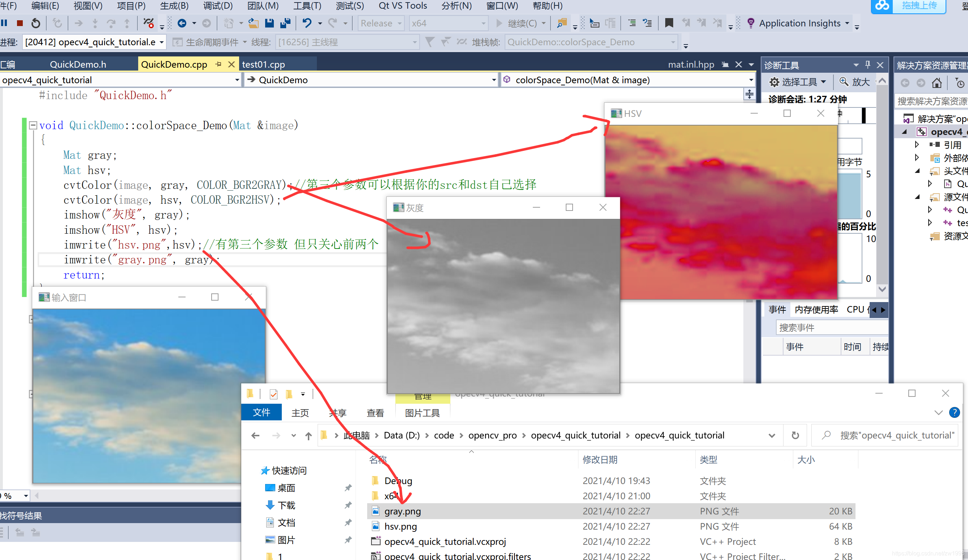Open the 调试(D) menu

(217, 6)
